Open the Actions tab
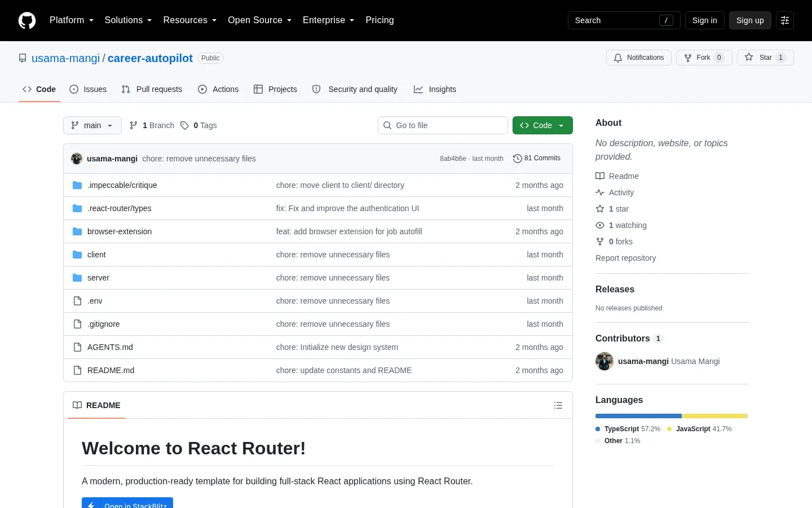Viewport: 812px width, 508px height. (218, 89)
